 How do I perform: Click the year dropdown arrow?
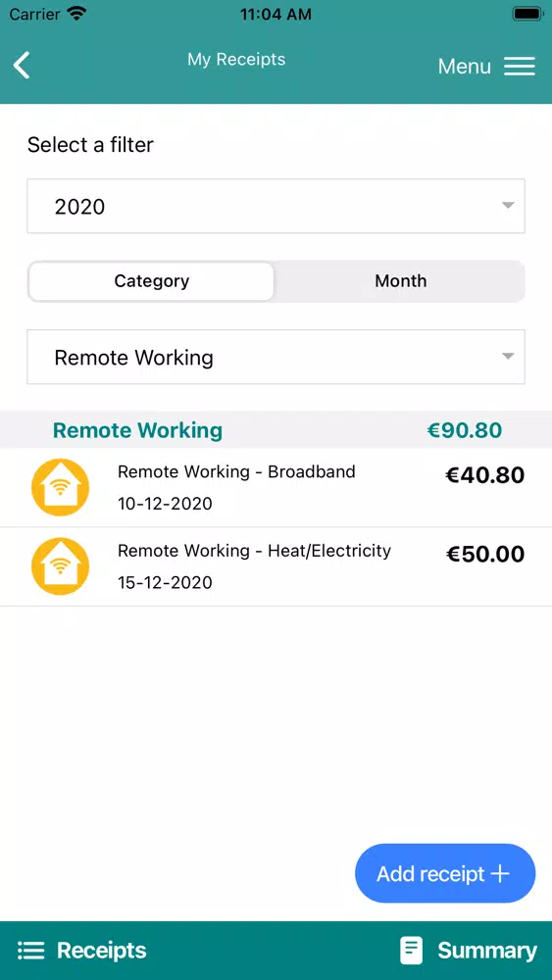click(508, 206)
